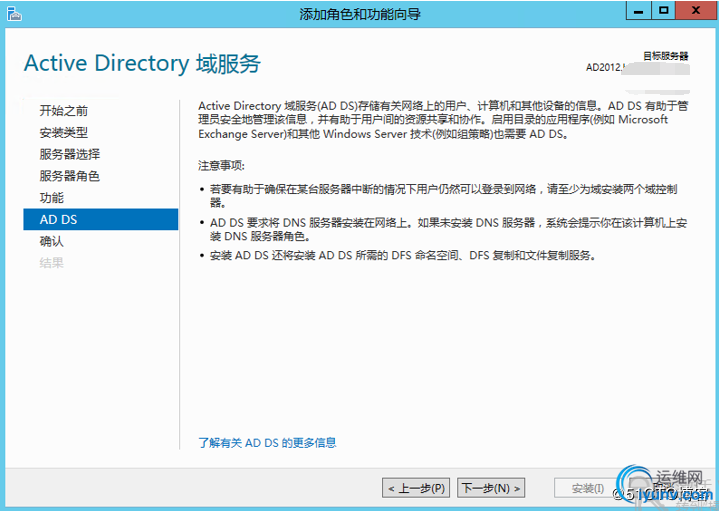
Task: Click the 上一步(P) back button
Action: click(x=416, y=488)
